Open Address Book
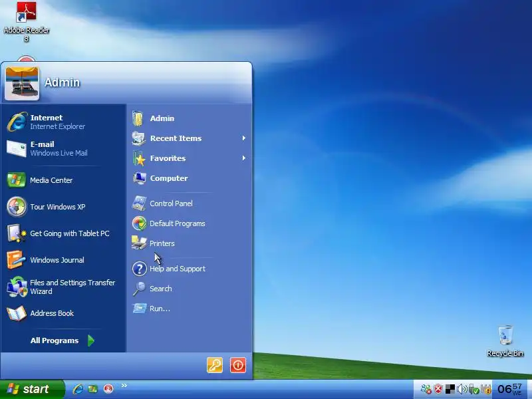This screenshot has height=399, width=532. [x=63, y=313]
